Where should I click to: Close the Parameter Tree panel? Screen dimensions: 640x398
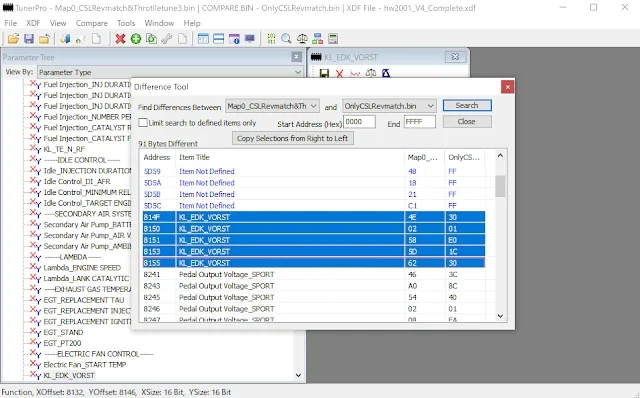(297, 57)
